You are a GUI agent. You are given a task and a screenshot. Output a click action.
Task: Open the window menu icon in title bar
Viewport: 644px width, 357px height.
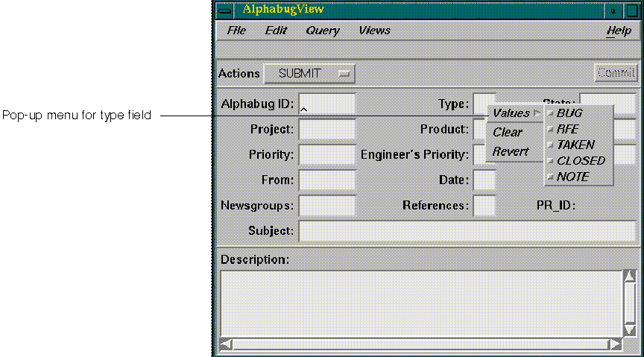coord(224,10)
